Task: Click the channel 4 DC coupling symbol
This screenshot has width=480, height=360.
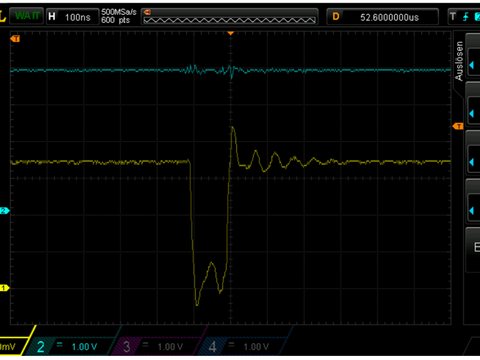Action: pyautogui.click(x=231, y=344)
